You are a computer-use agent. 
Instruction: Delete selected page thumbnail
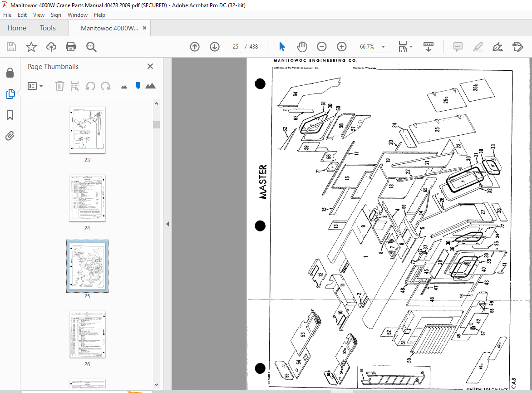pos(59,86)
